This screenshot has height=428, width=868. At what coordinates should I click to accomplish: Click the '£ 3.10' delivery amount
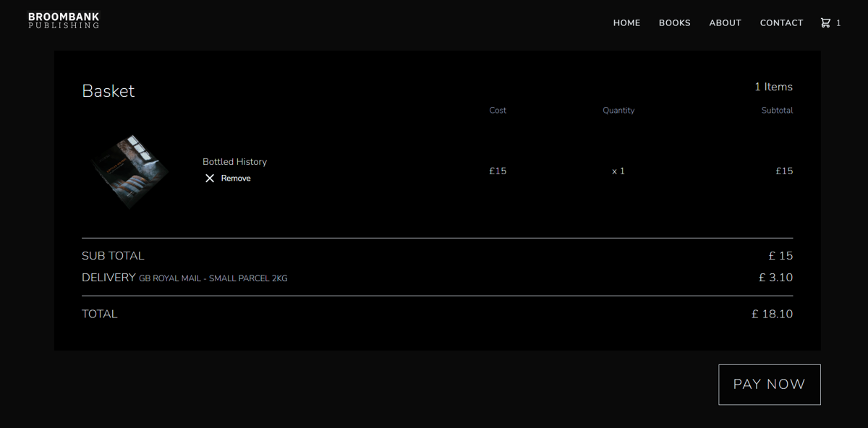click(x=775, y=278)
